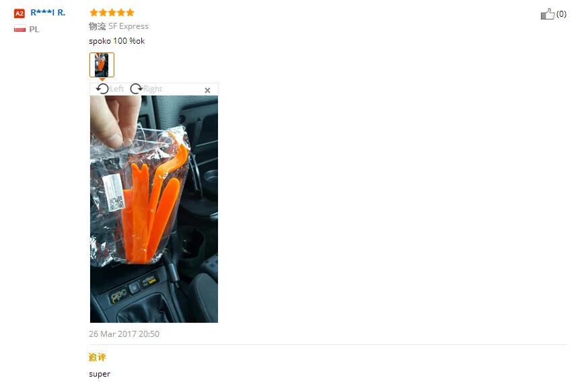Click the helpful vote count (0)
Viewport: 588px width, 390px height.
click(561, 14)
